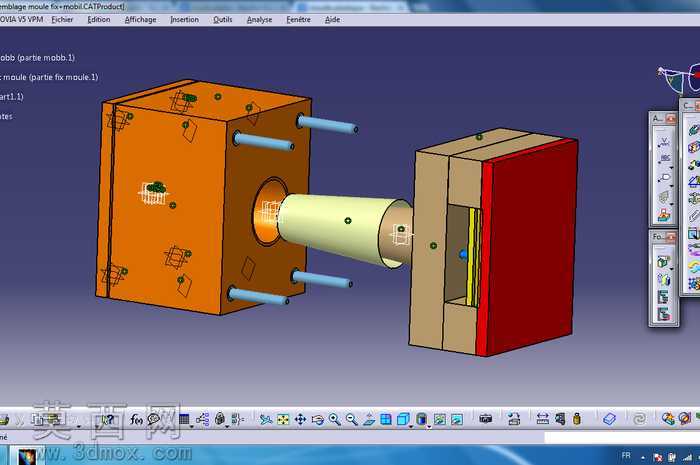Click the network signal tray icon
This screenshot has width=700, height=465.
tap(688, 457)
